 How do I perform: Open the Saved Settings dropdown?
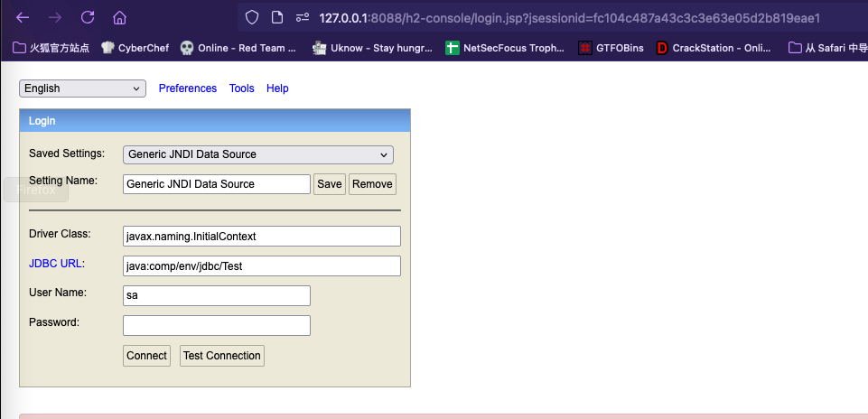258,154
